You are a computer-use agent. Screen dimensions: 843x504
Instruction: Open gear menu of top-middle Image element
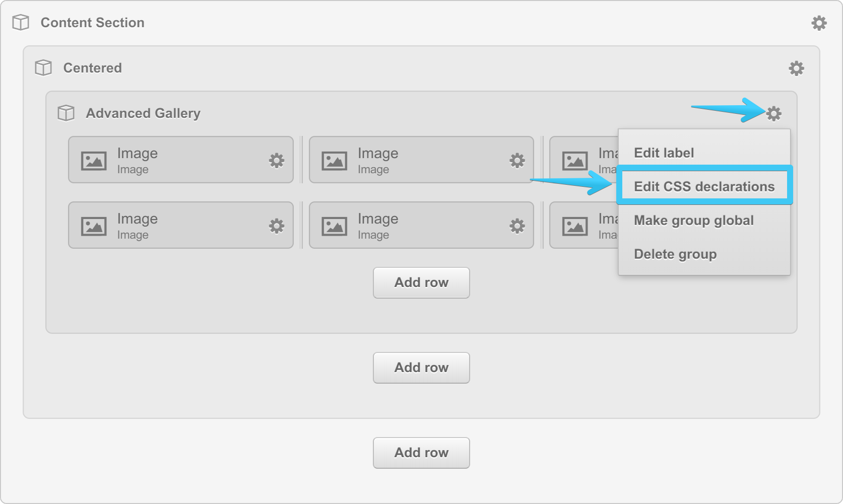(517, 160)
